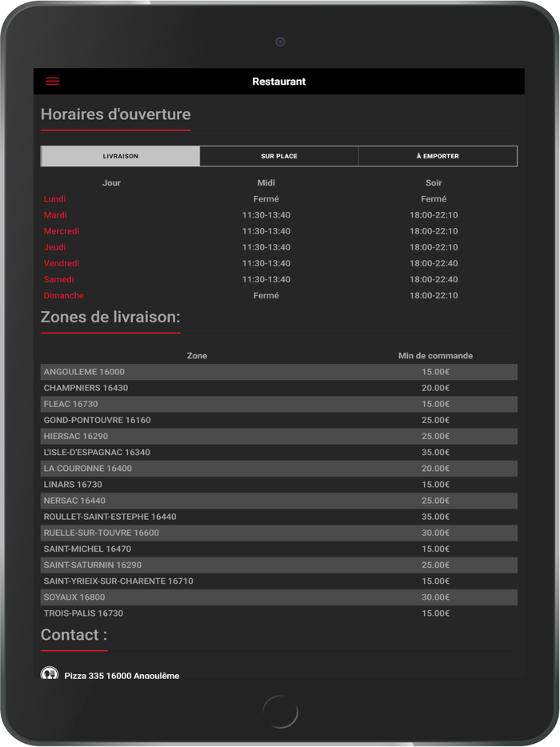The height and width of the screenshot is (747, 560).
Task: Click Lundi's Soir Fermé cell
Action: (x=434, y=198)
